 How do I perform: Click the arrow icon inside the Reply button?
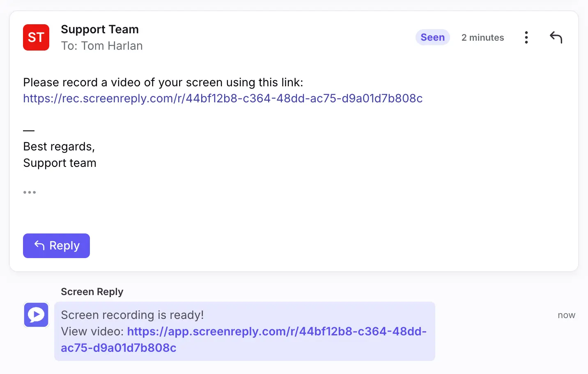pos(39,245)
